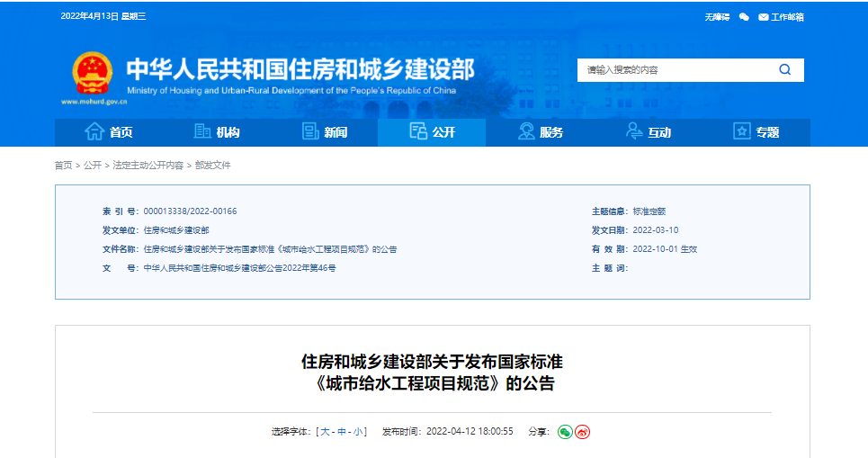Click the home house icon in navigation

(94, 131)
